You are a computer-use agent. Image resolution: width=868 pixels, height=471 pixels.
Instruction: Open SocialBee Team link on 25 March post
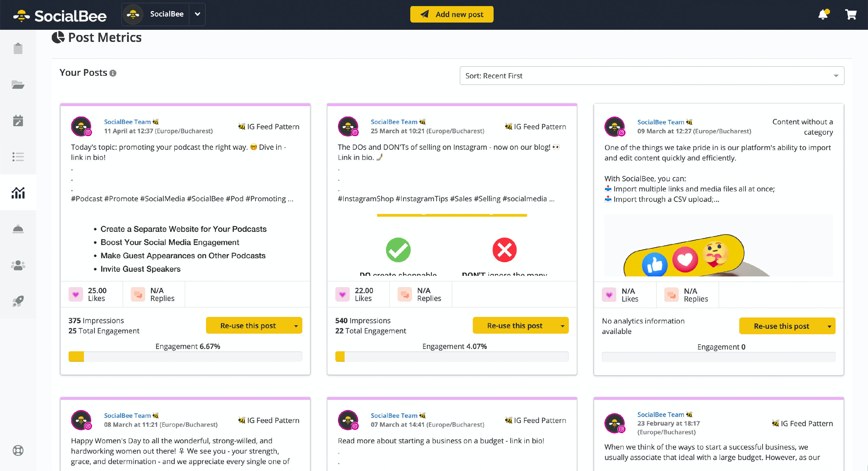[x=394, y=122]
